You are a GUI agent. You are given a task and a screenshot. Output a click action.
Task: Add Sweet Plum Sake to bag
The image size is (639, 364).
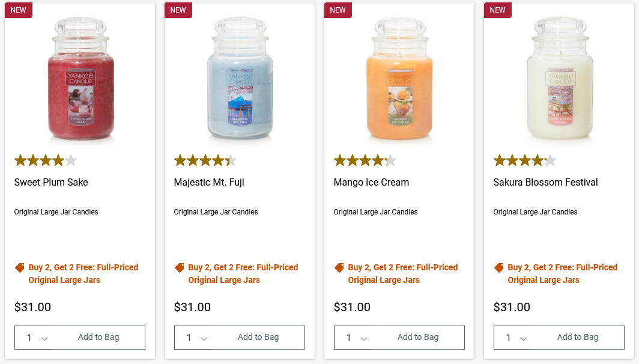[x=98, y=338]
